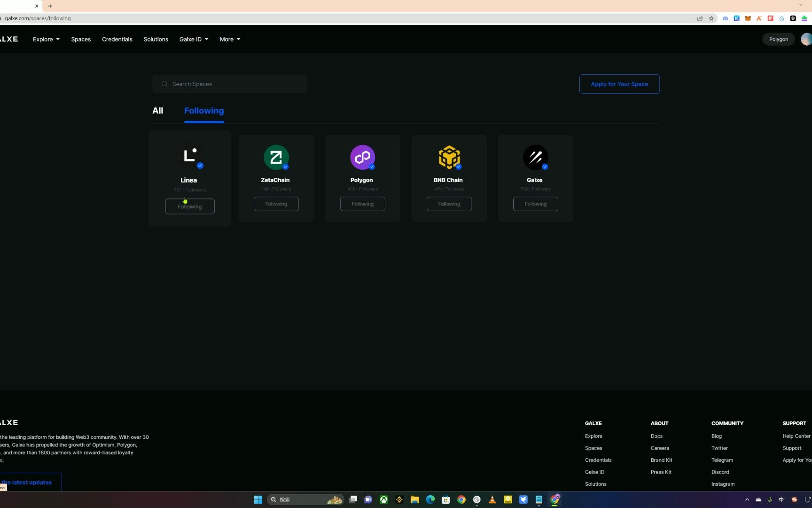
Task: Open the Galxe space logo
Action: [x=536, y=157]
